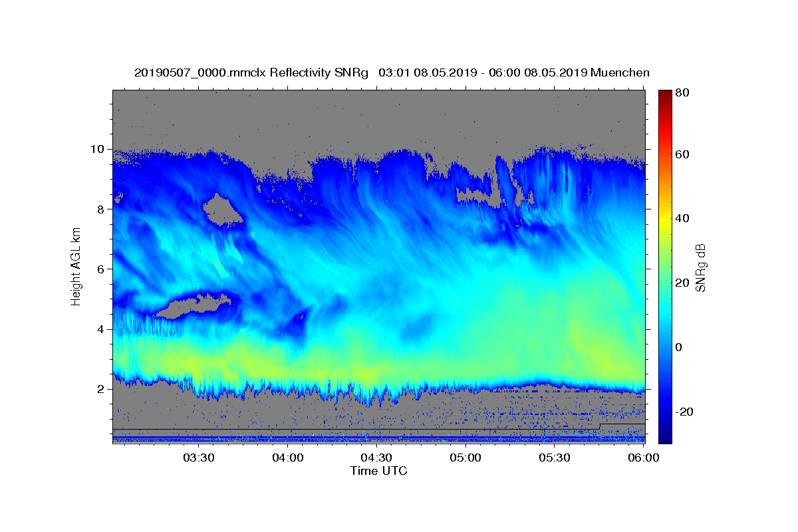Click the 'Time UTC' x-axis label
Image resolution: width=798 pixels, height=532 pixels.
(378, 471)
